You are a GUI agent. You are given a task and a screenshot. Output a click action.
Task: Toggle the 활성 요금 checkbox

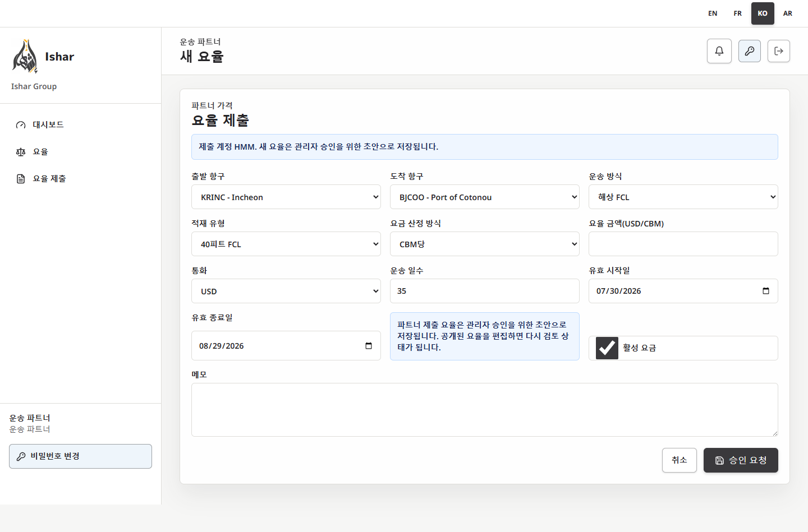pos(607,348)
